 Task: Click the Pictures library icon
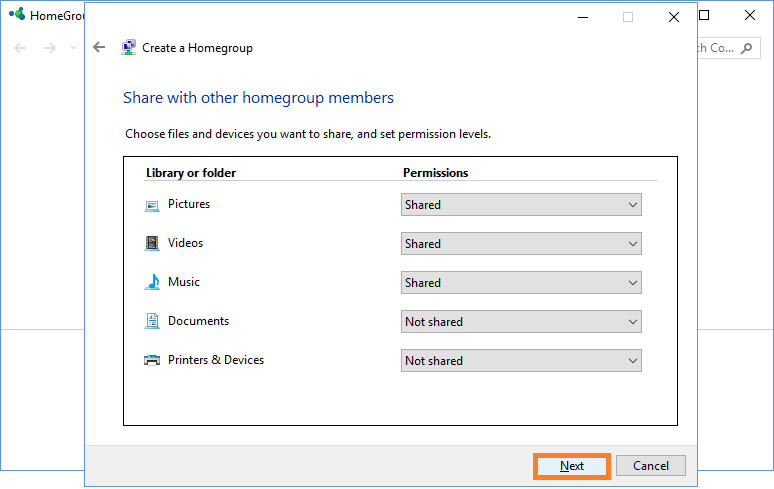click(152, 205)
